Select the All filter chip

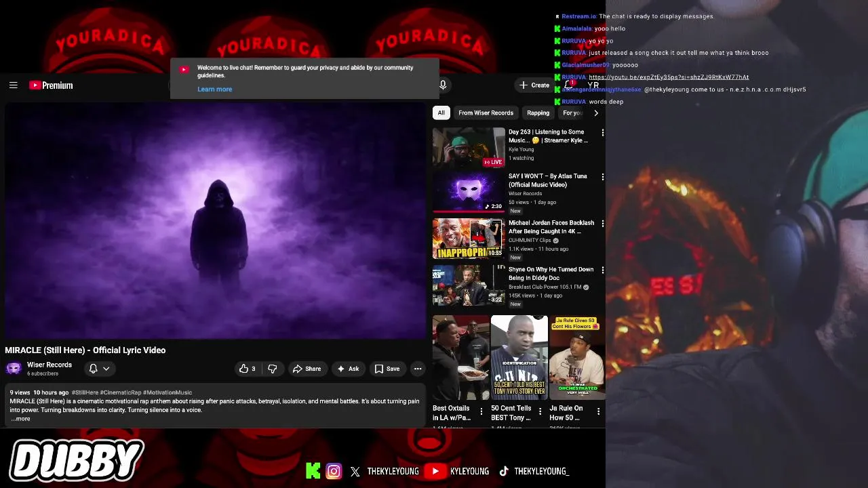(441, 113)
